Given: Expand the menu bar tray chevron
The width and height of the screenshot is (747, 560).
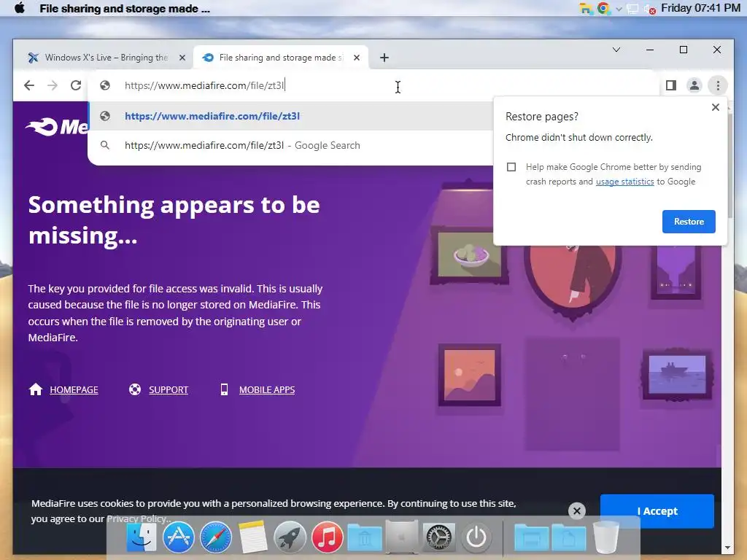Looking at the screenshot, I should tap(619, 9).
